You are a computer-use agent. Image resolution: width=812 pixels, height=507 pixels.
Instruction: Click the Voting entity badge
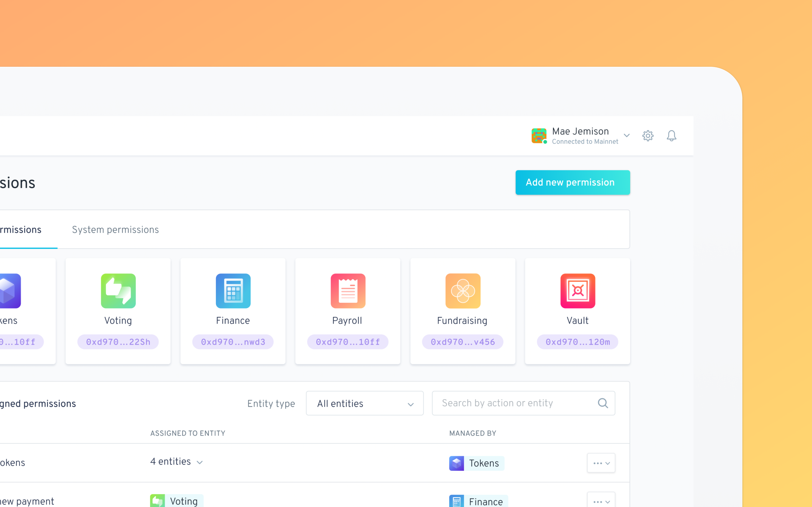click(x=176, y=501)
